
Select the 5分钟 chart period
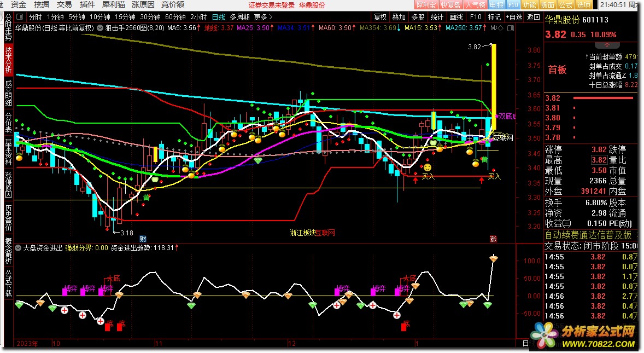(77, 17)
